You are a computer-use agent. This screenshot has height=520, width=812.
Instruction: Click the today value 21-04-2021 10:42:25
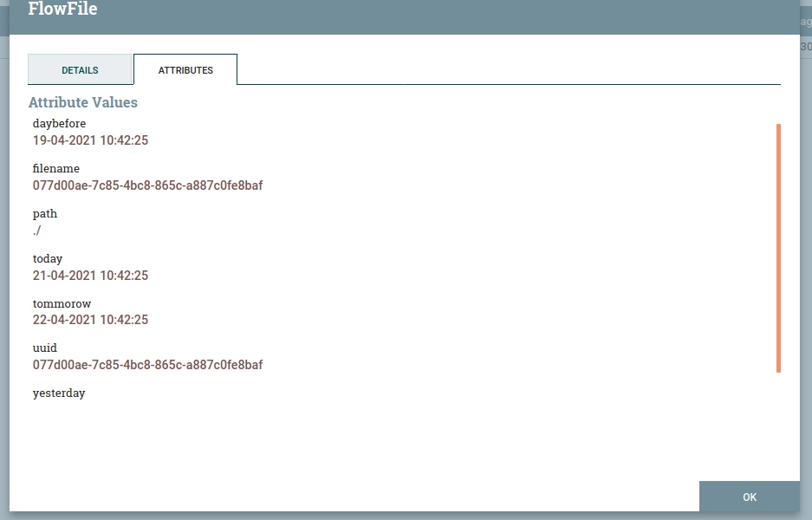90,276
